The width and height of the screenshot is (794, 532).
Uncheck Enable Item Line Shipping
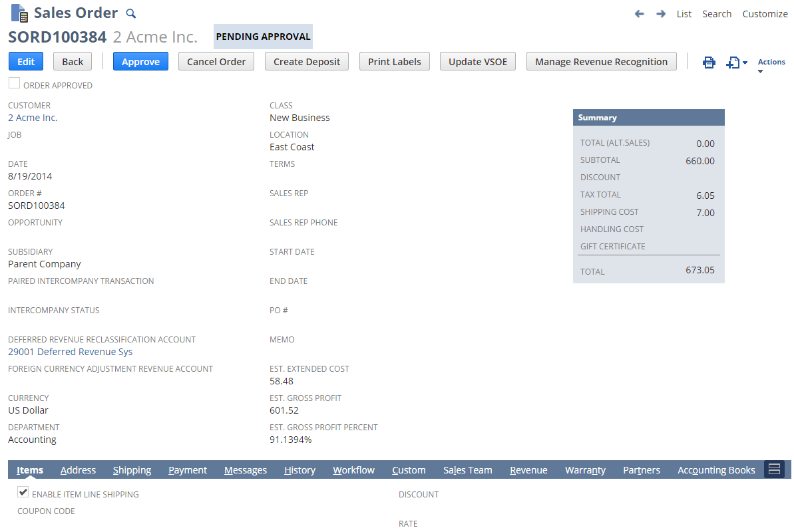[23, 492]
